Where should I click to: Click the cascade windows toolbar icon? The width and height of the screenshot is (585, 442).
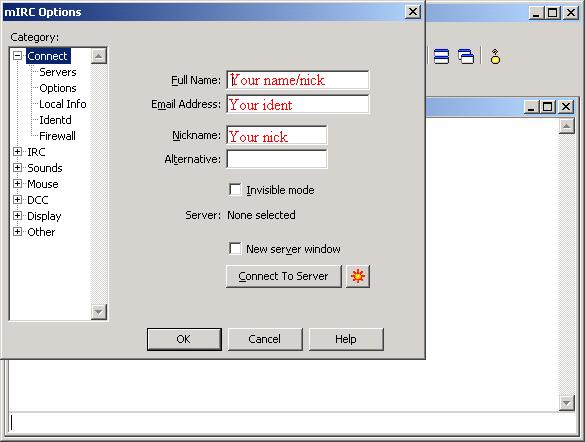tap(466, 57)
